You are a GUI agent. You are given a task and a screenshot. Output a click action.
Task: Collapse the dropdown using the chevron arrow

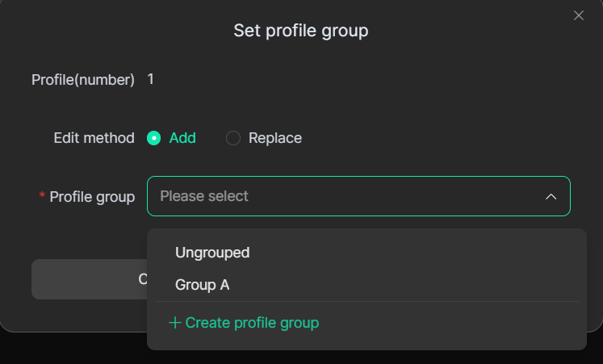click(551, 197)
